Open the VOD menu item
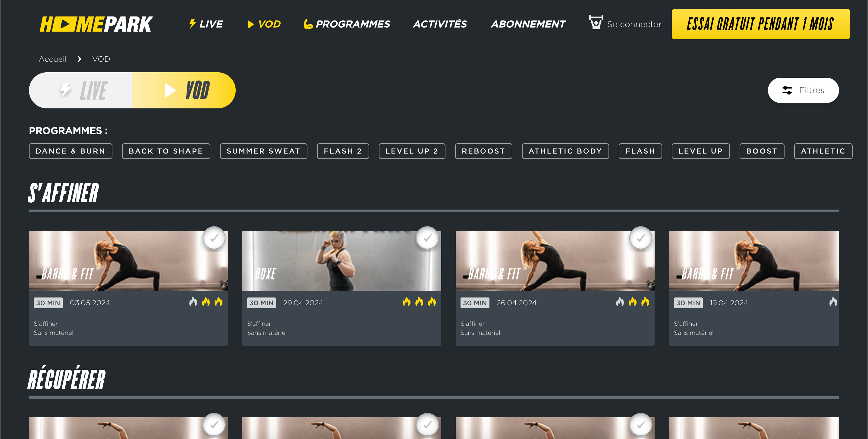 point(264,24)
